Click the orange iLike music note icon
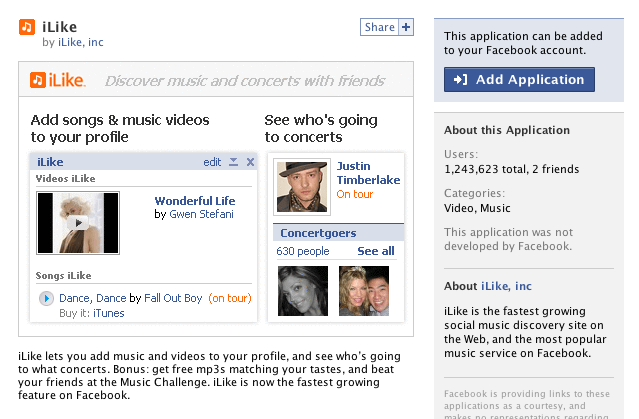The width and height of the screenshot is (639, 419). [x=27, y=27]
